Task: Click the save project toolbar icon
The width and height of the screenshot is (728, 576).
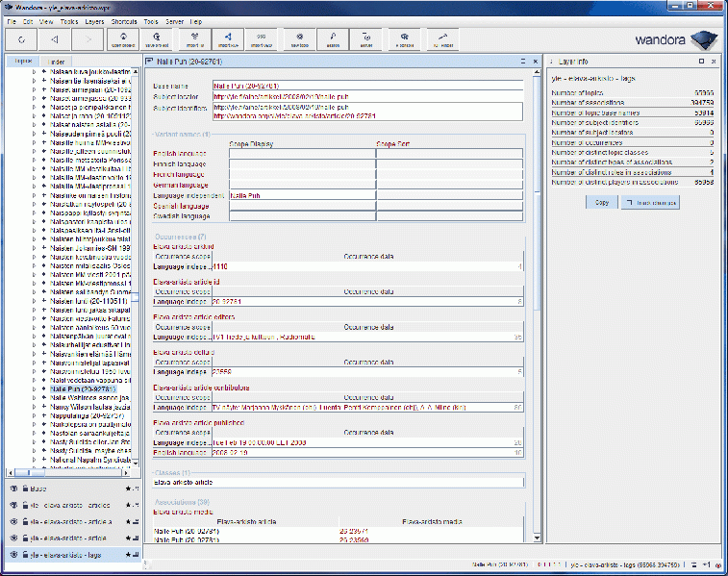Action: (158, 39)
